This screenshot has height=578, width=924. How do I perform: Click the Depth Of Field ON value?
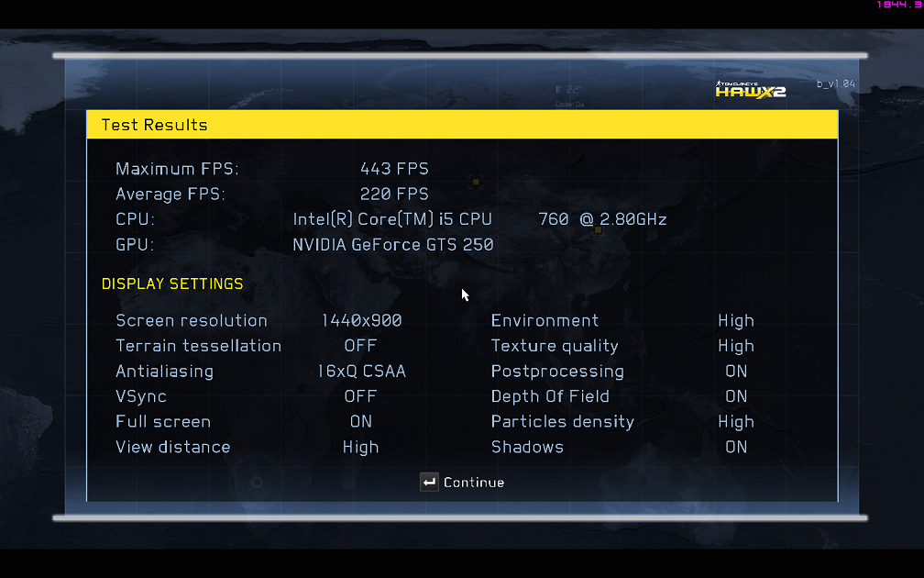pyautogui.click(x=736, y=396)
